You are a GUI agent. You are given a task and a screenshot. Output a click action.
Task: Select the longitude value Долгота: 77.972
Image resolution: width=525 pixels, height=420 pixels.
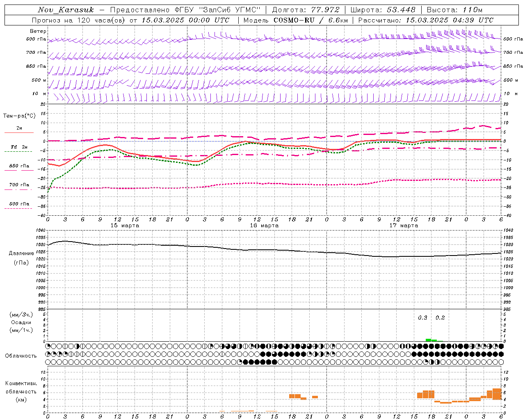(306, 10)
